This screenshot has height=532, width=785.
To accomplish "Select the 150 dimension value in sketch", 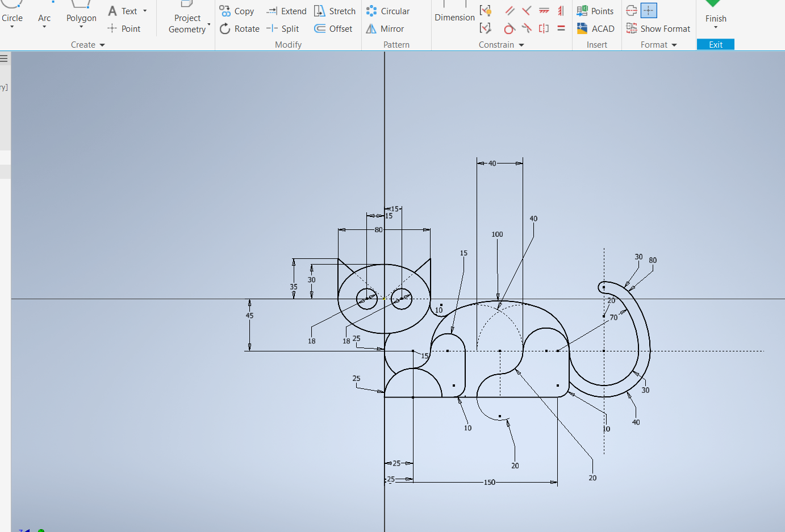I will [x=489, y=482].
